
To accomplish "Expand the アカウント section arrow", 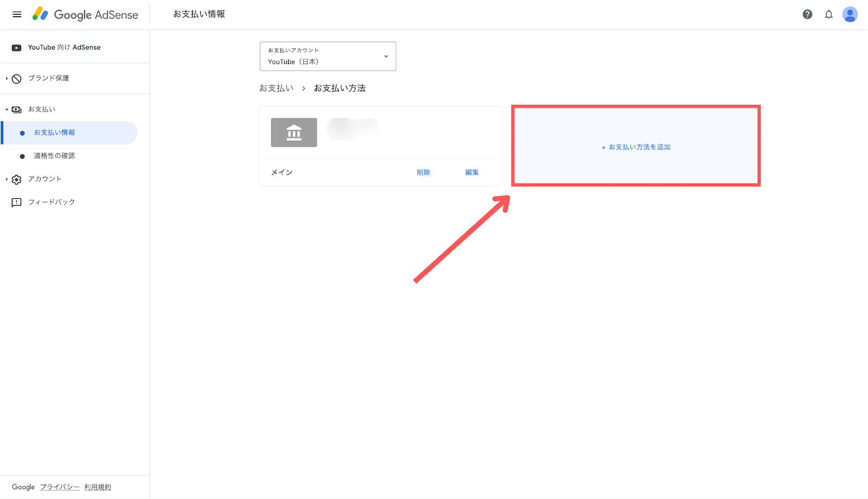I will click(7, 179).
